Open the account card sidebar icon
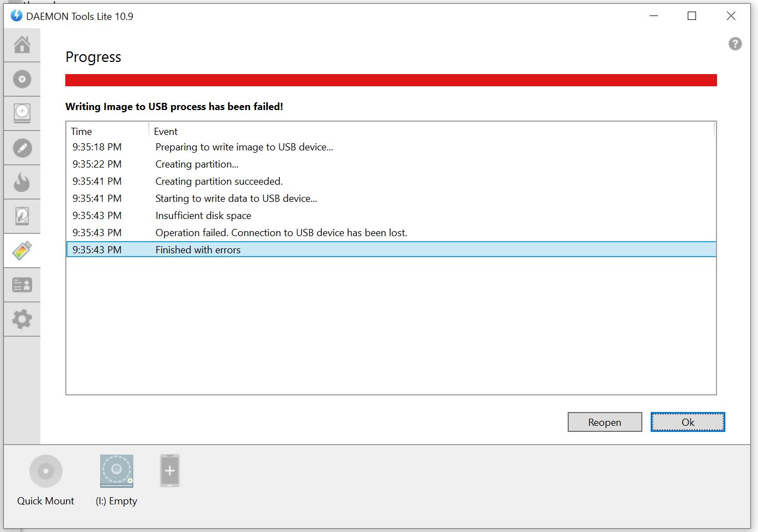Viewport: 758px width, 532px height. pyautogui.click(x=22, y=285)
